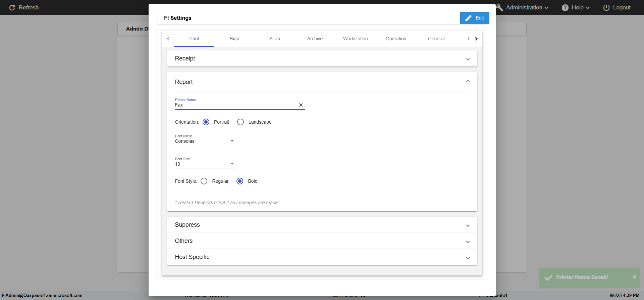Screen dimensions: 644x300
Task: Select the Landscape orientation radio button
Action: coord(240,122)
